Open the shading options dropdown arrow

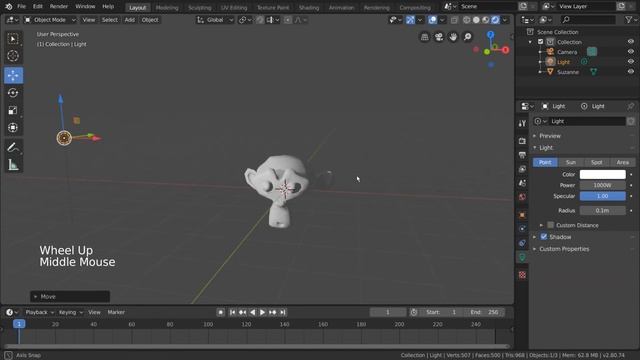(505, 20)
